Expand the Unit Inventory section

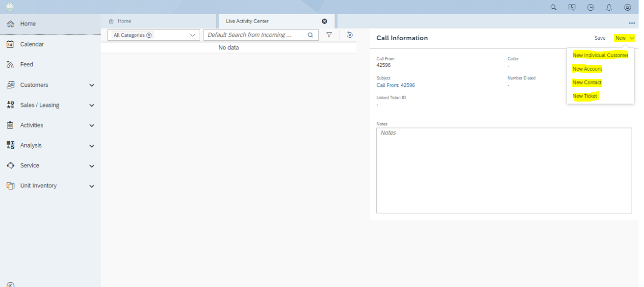coord(91,186)
